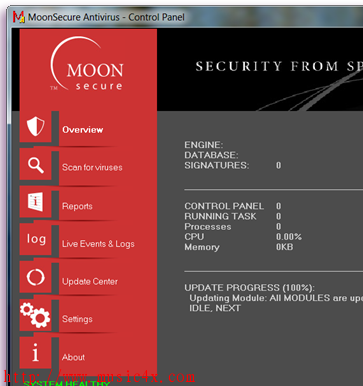Click the CPU label
Viewport: 363px width, 386px height.
[x=194, y=237]
